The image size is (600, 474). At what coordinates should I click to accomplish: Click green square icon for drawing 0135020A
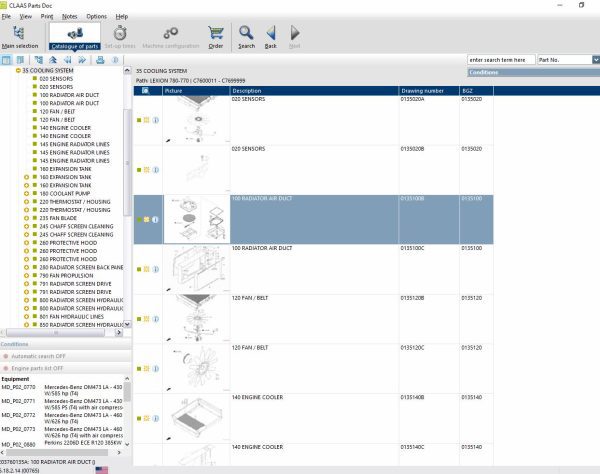(139, 120)
